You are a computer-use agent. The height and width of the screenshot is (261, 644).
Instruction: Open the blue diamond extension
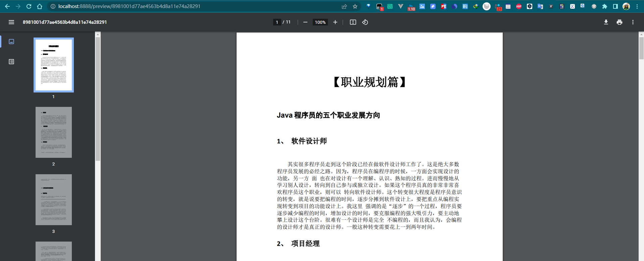(x=368, y=6)
